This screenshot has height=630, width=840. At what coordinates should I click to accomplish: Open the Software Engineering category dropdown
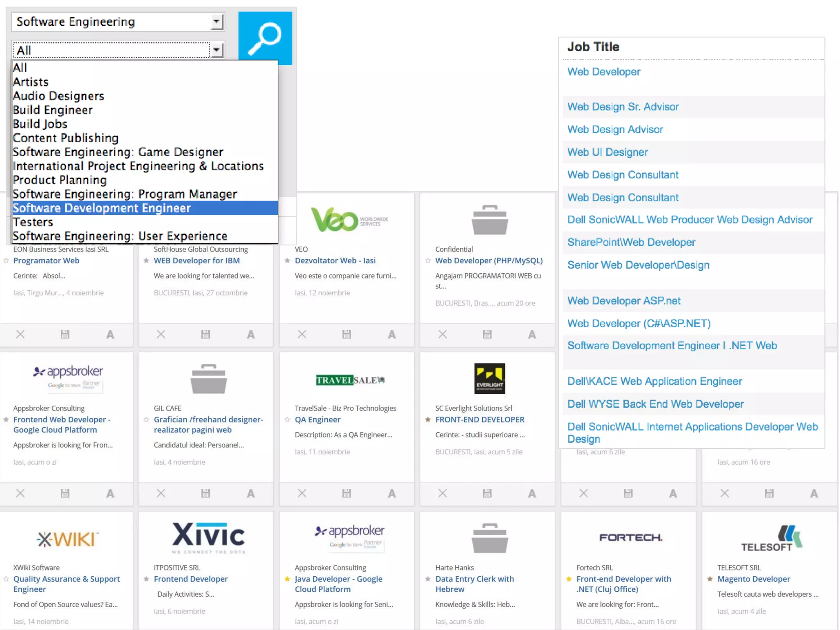[216, 21]
